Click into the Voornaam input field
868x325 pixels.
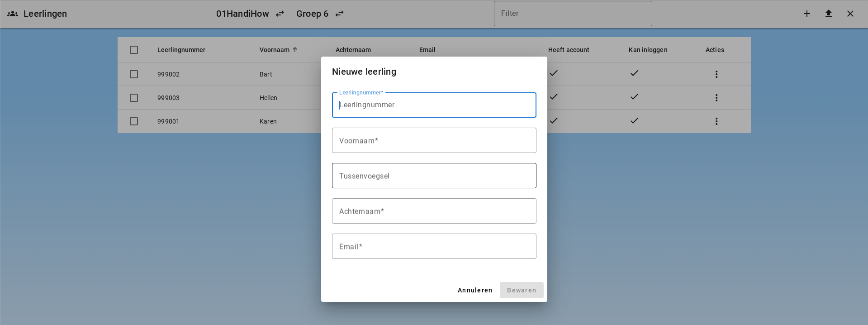pyautogui.click(x=434, y=140)
